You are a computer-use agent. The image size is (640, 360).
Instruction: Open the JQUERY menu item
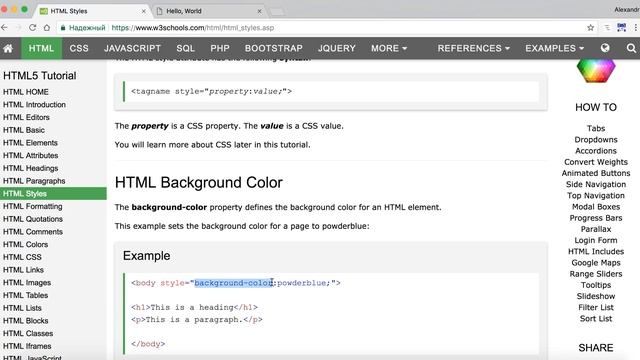337,48
